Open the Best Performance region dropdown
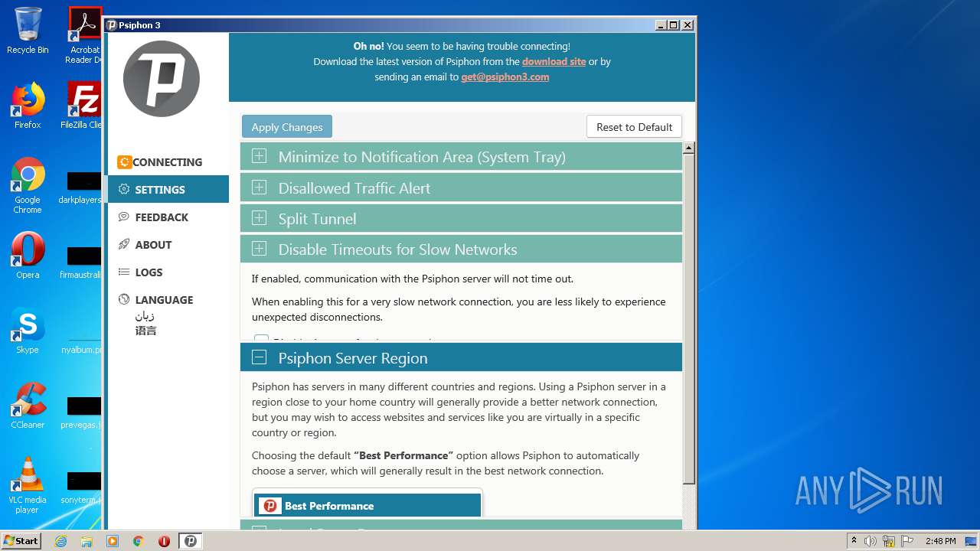The height and width of the screenshot is (551, 980). point(367,505)
